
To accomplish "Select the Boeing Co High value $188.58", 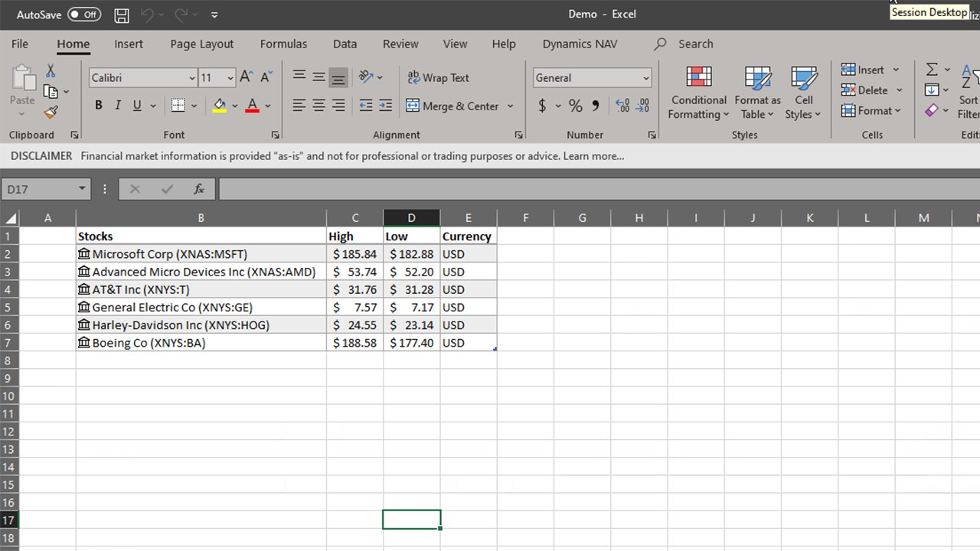I will [x=355, y=343].
